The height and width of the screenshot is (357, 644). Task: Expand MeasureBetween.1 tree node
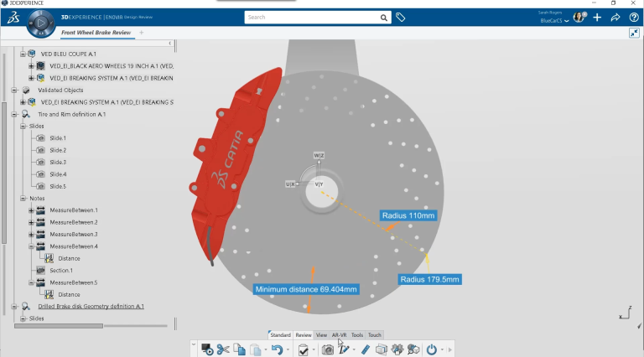click(31, 210)
